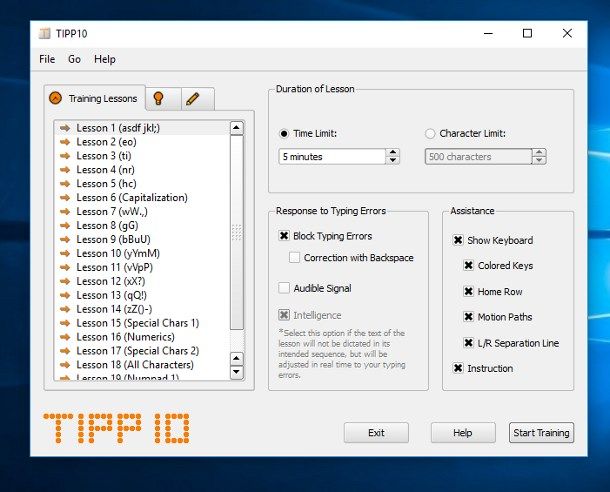Select Lesson 4 (nr)
Image resolution: width=610 pixels, height=492 pixels.
pos(142,170)
